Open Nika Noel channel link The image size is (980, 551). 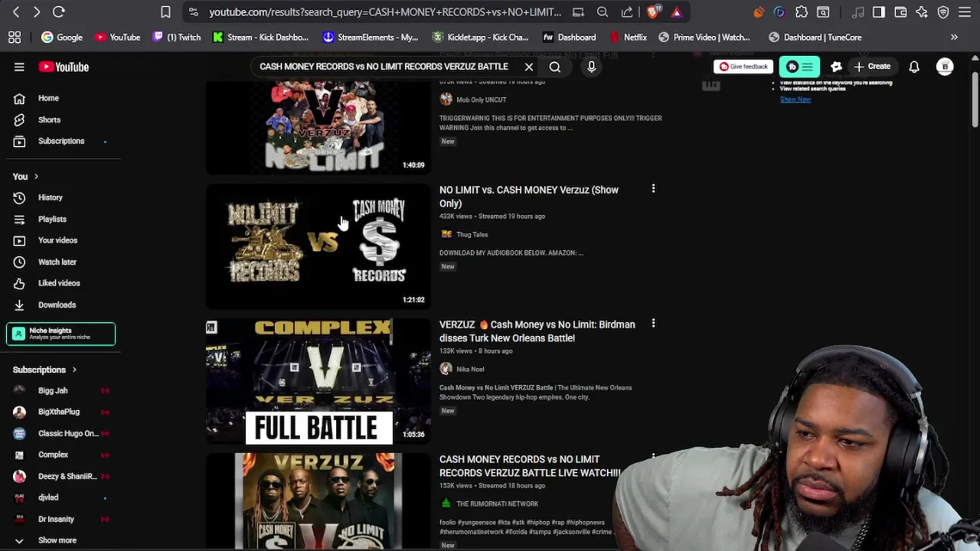[470, 369]
